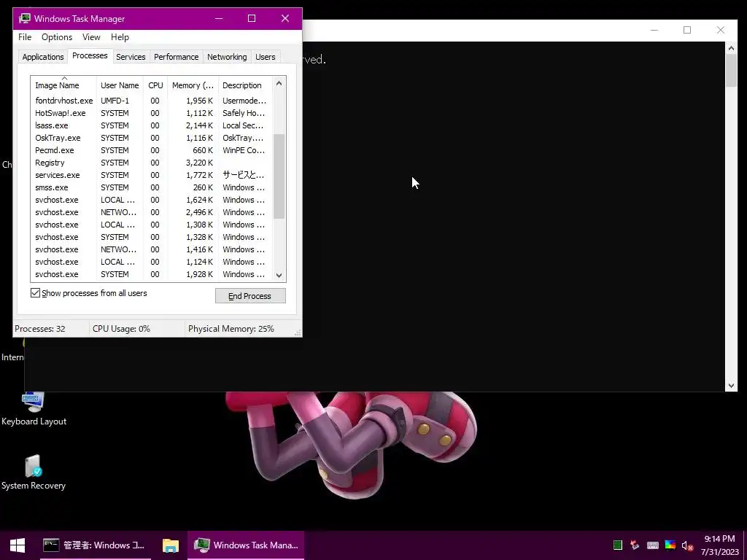Toggle Show processes from all users checkbox

coord(35,293)
